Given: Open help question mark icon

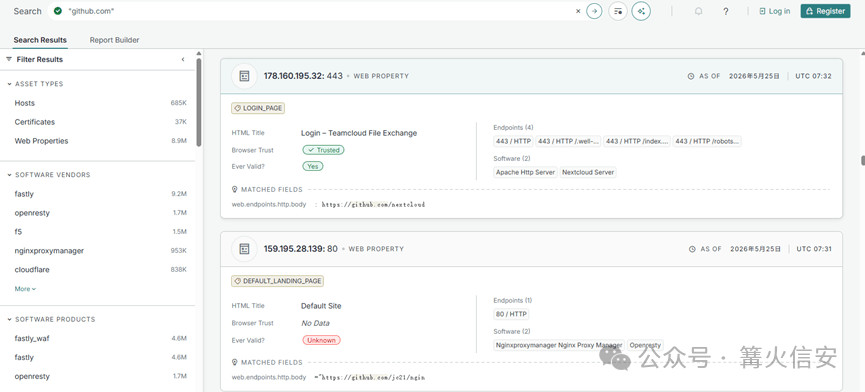Looking at the screenshot, I should (726, 11).
